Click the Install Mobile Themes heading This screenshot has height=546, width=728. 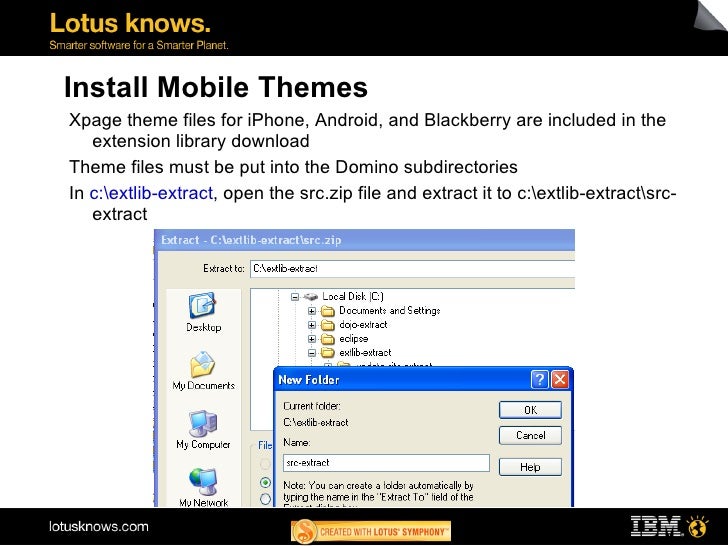coord(216,87)
